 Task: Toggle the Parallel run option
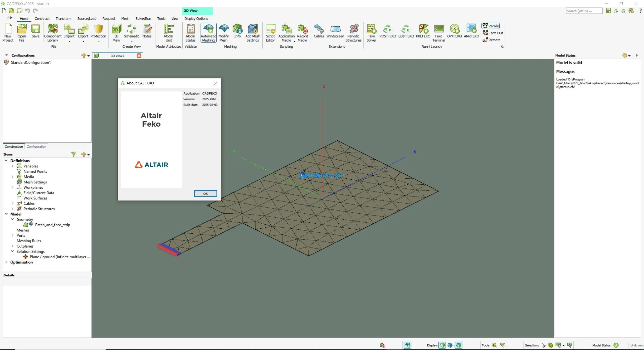491,26
